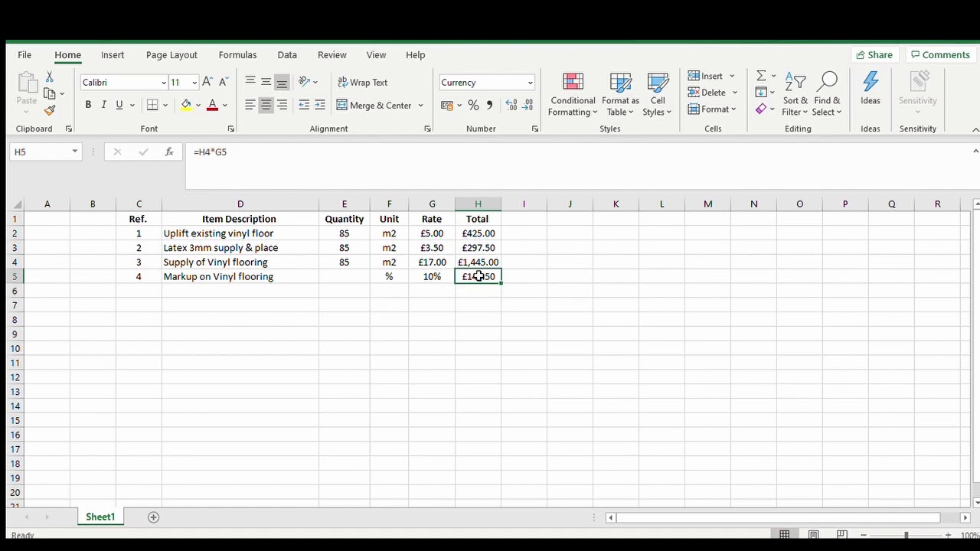The height and width of the screenshot is (551, 980).
Task: Switch to Data tab
Action: point(287,55)
